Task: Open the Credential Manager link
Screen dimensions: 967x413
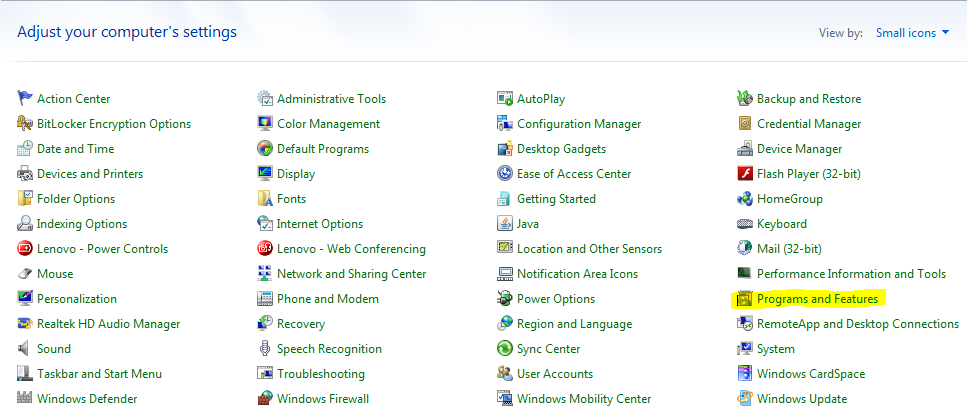Action: [x=809, y=124]
